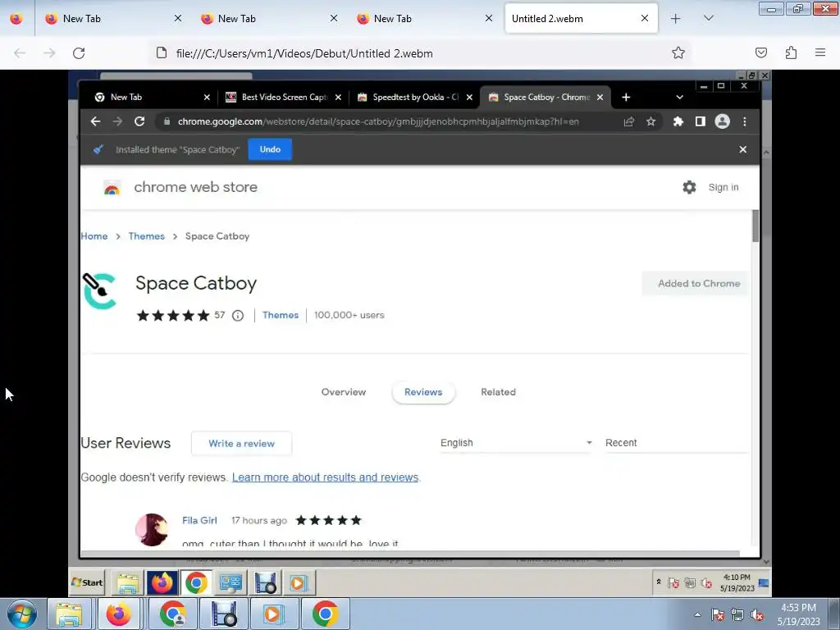Click rating info circle icon

pos(238,316)
